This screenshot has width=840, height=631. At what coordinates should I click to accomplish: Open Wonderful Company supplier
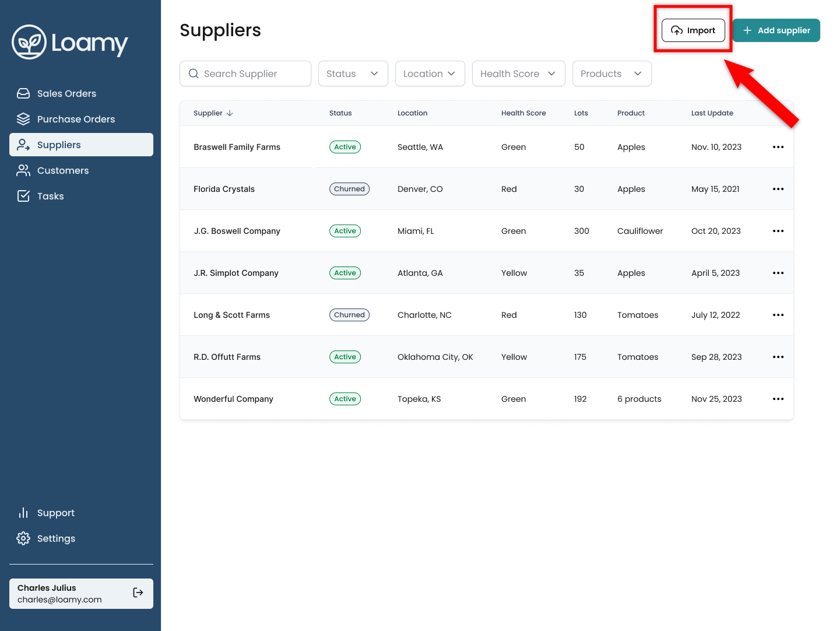point(233,399)
